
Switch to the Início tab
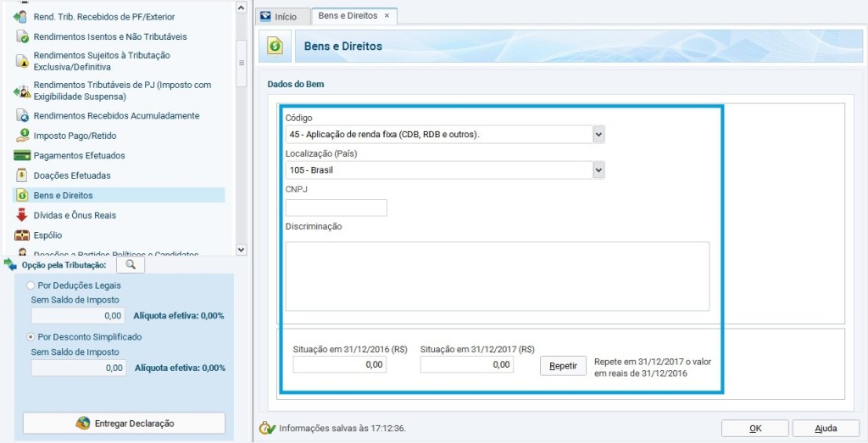click(279, 16)
